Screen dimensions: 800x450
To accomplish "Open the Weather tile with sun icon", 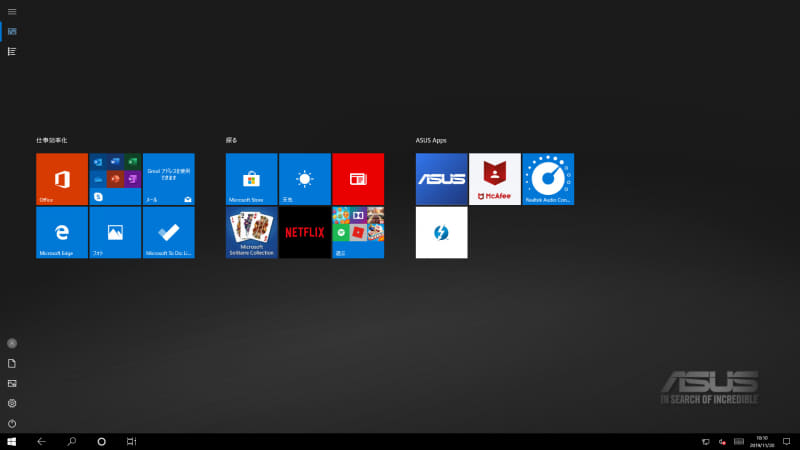I will [305, 179].
